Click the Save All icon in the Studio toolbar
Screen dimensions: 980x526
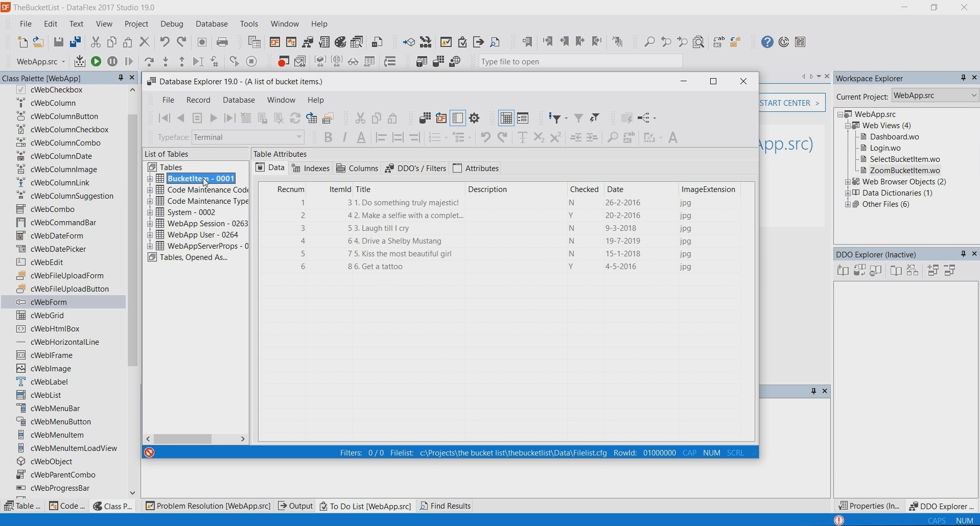76,42
